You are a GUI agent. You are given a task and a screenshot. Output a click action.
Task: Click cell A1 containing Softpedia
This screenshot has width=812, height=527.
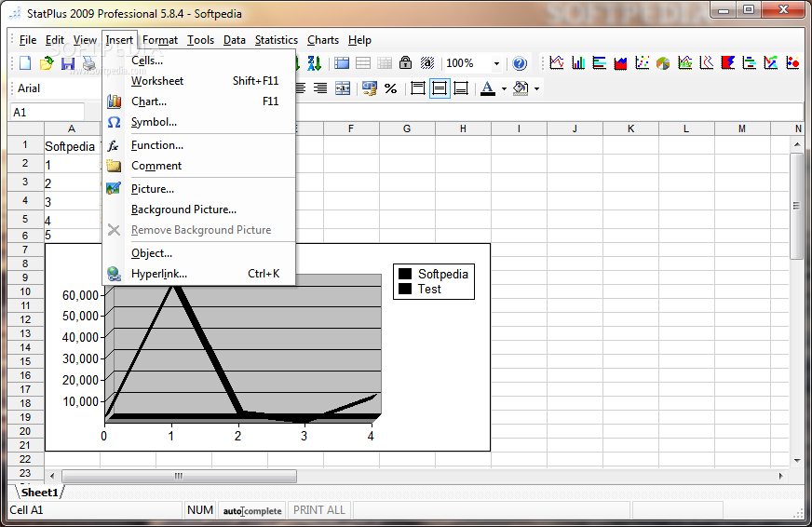[x=72, y=146]
